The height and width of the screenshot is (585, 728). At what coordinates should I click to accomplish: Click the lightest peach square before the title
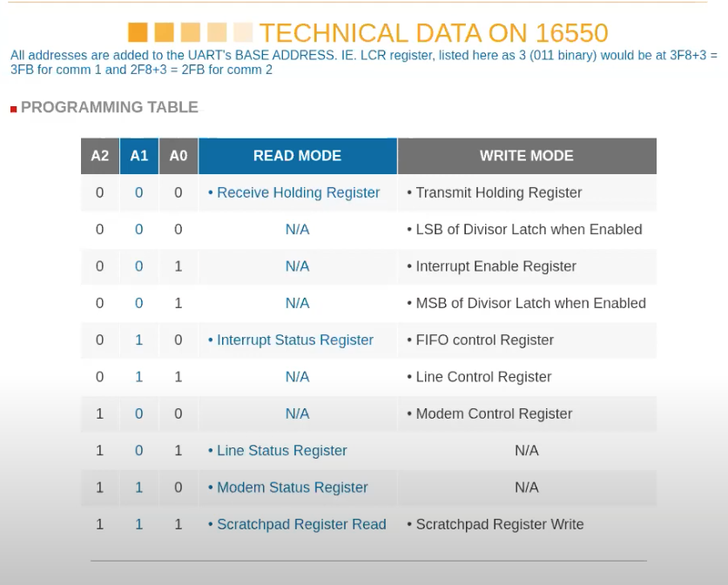[243, 33]
